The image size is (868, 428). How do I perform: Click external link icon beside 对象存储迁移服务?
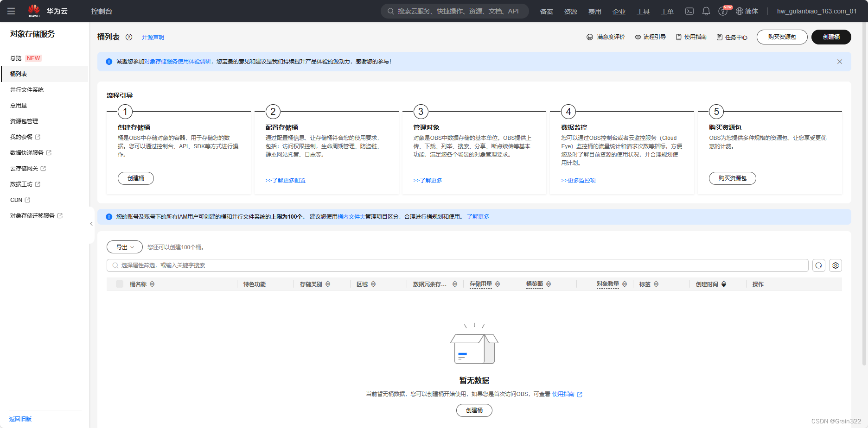pyautogui.click(x=60, y=216)
